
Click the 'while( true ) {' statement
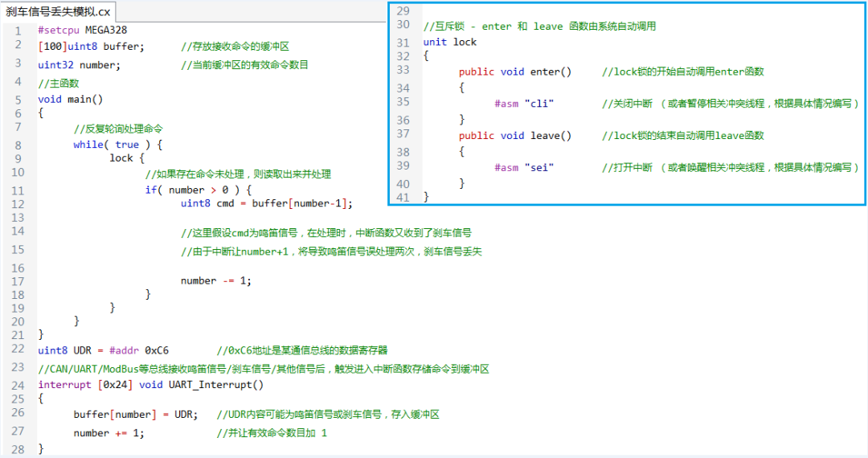118,145
